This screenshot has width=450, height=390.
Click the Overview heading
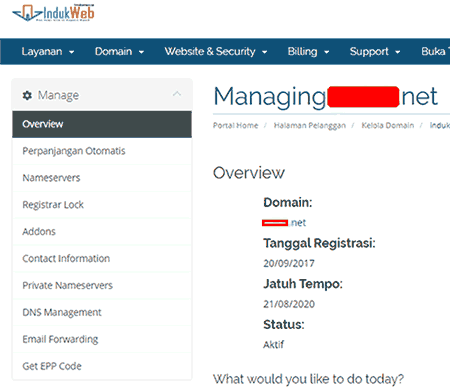pyautogui.click(x=249, y=173)
